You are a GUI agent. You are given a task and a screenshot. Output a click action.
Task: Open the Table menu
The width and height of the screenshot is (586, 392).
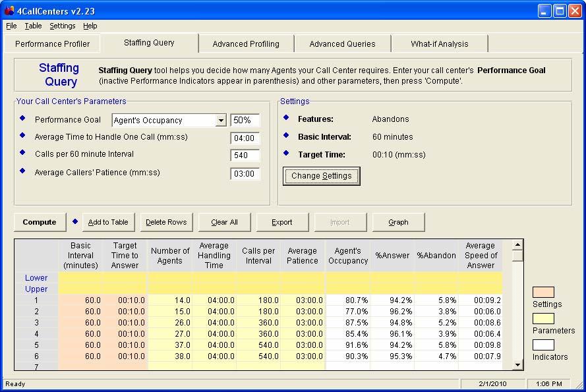(33, 26)
